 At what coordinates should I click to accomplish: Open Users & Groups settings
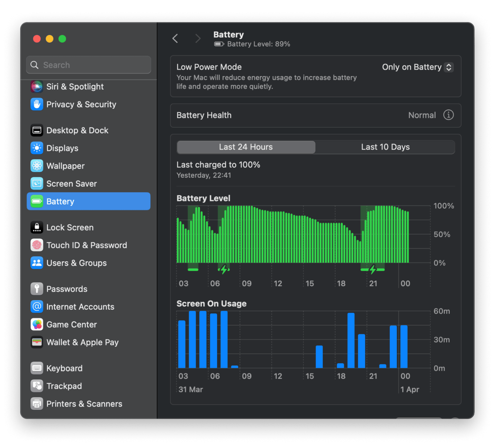(x=76, y=263)
